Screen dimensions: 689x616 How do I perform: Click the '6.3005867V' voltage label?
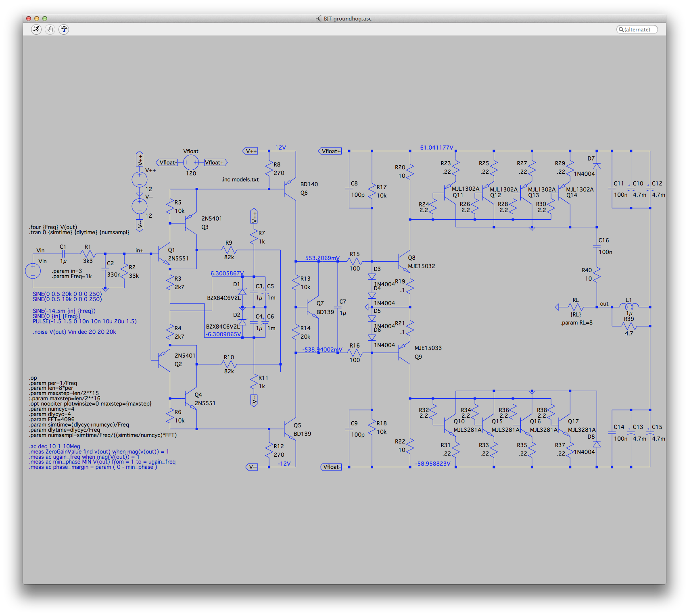227,273
